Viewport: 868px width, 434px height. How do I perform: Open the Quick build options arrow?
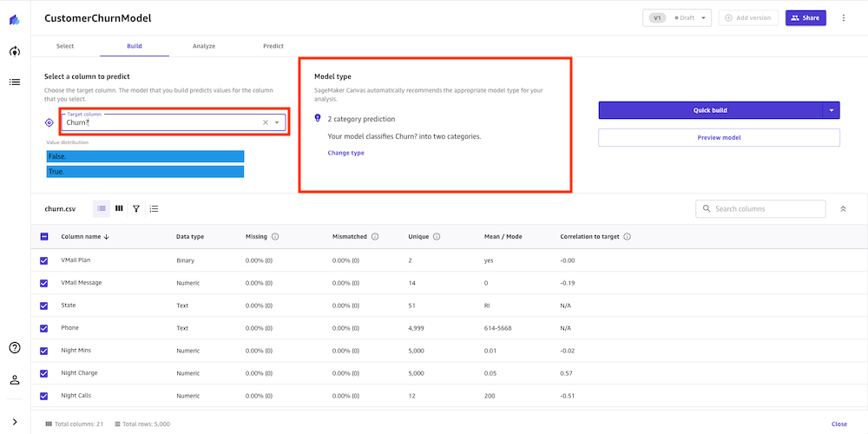coord(832,110)
